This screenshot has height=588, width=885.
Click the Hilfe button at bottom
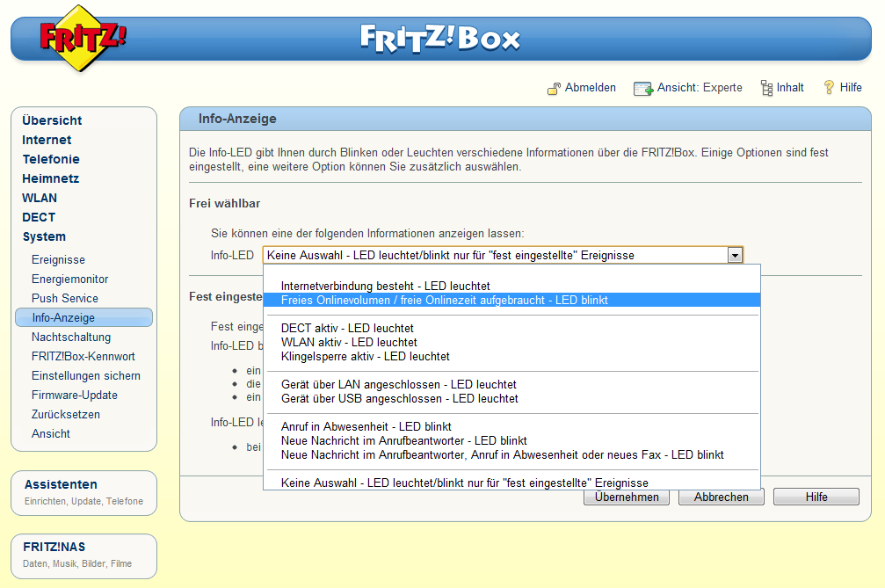(x=816, y=497)
